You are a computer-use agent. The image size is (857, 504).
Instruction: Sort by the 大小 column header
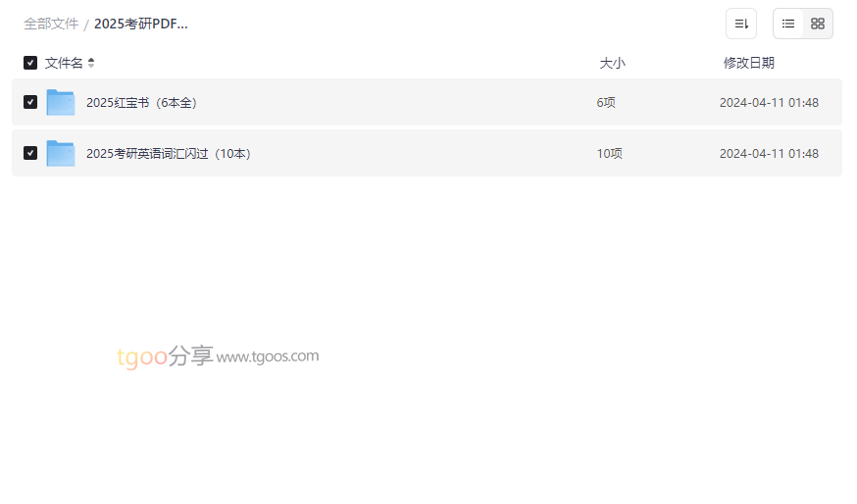(612, 63)
